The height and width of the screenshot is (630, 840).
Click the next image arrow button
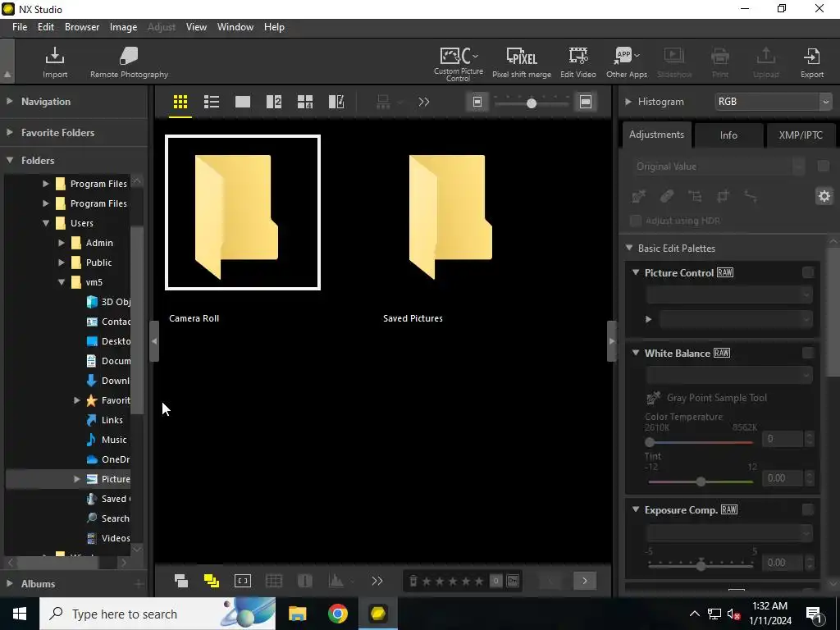pyautogui.click(x=584, y=581)
